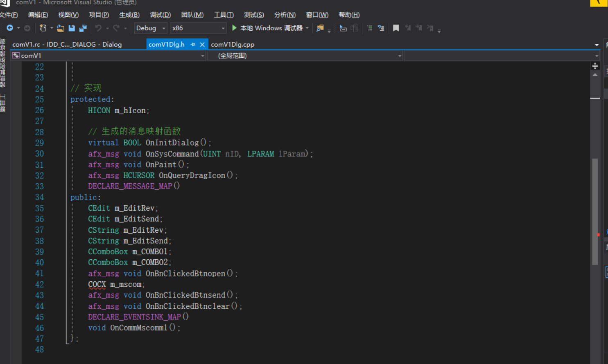Screen dimensions: 608x364
Task: Click line number 34 in the gutter
Action: (39, 197)
